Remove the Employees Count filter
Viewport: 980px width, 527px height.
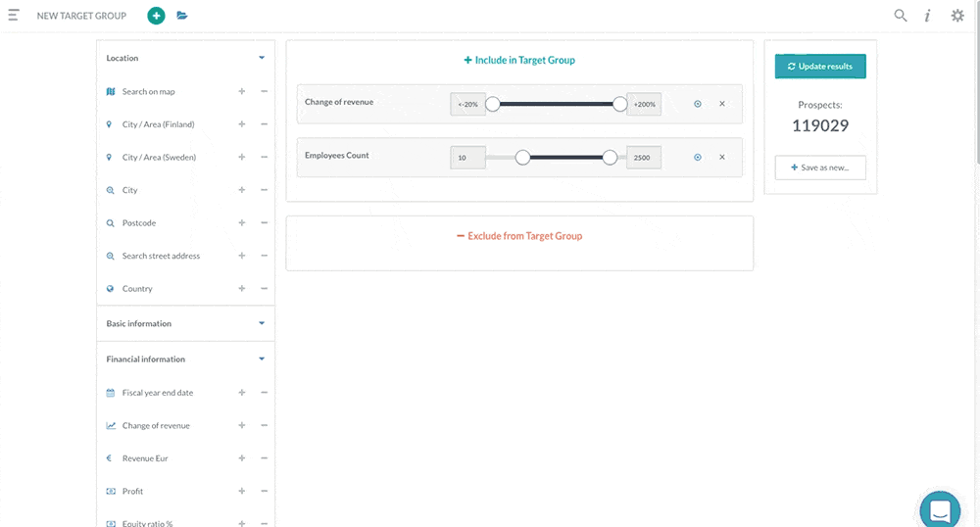coord(722,157)
